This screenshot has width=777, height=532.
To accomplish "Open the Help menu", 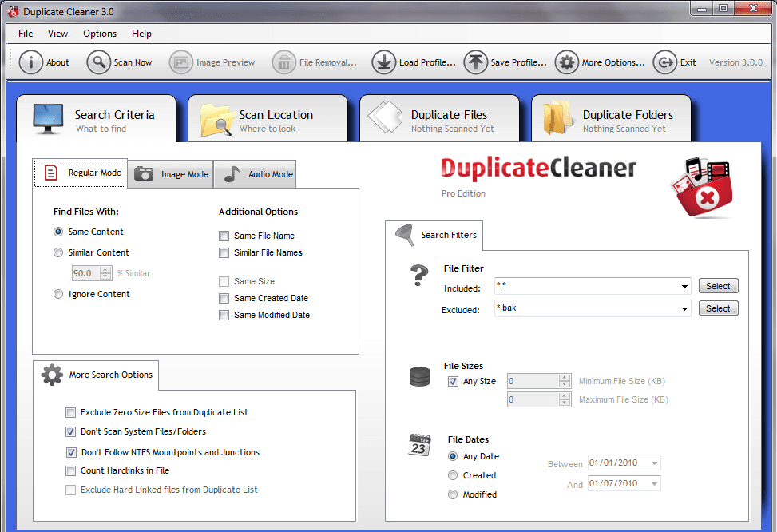I will tap(141, 34).
